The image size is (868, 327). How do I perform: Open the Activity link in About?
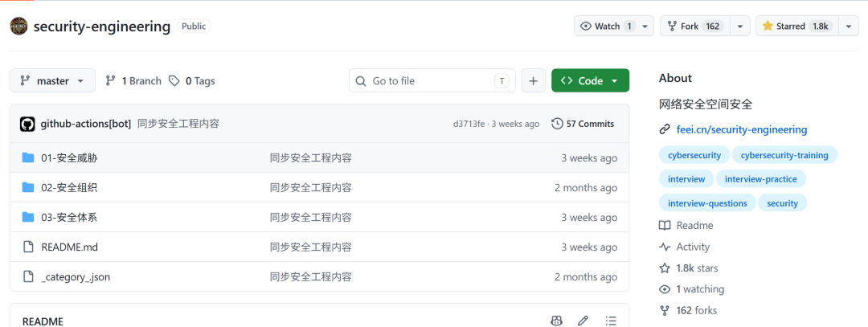[684, 247]
